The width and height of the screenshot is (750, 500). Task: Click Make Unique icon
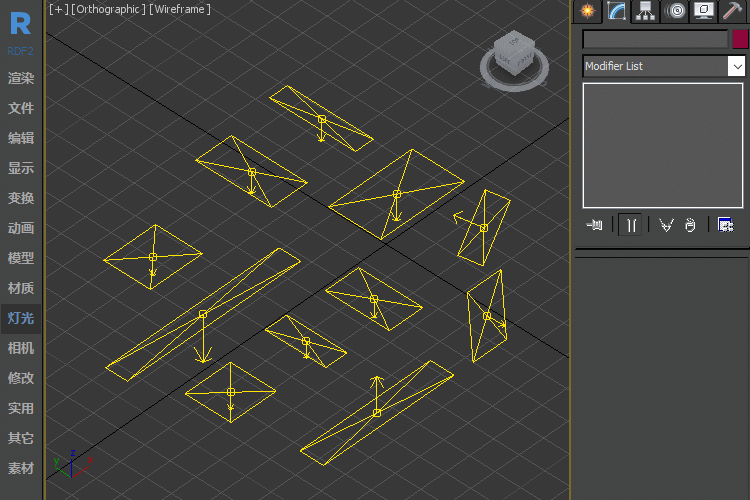coord(666,224)
